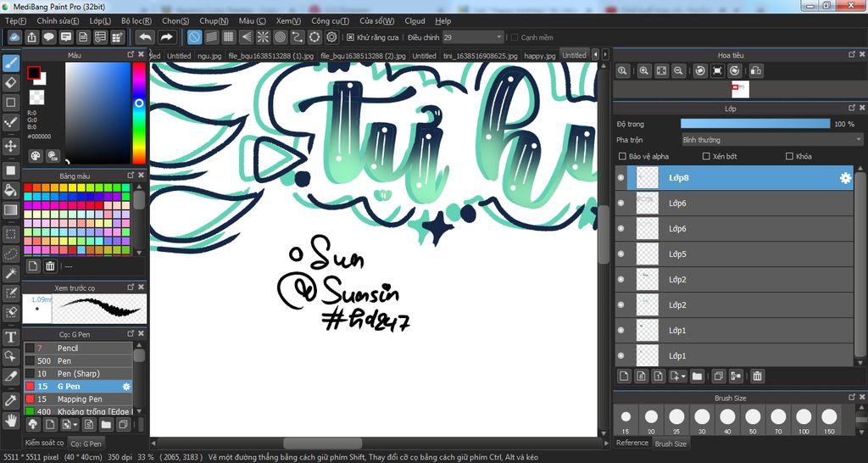This screenshot has height=463, width=868.
Task: Enable the grid cross-hatch snap guide
Action: 229,37
